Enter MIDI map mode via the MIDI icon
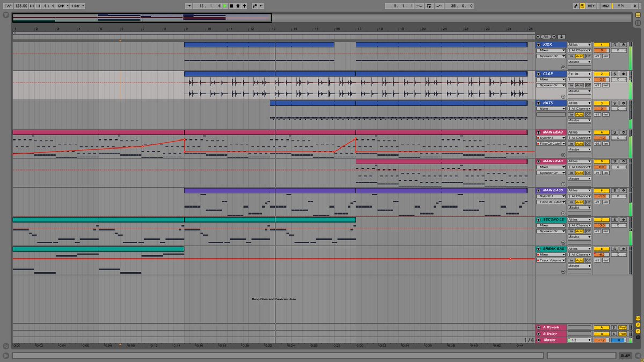Viewport: 644px width, 362px height. click(605, 5)
